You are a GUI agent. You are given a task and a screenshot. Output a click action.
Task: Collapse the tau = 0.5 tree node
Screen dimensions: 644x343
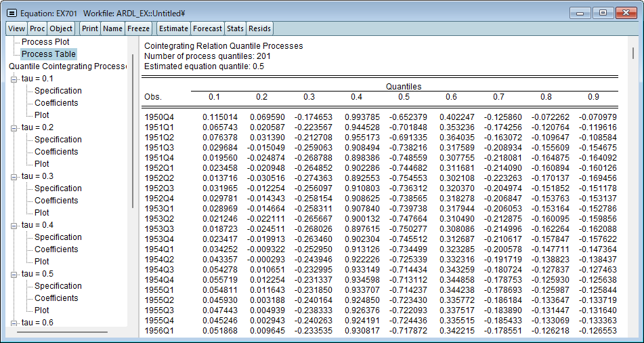pos(14,274)
